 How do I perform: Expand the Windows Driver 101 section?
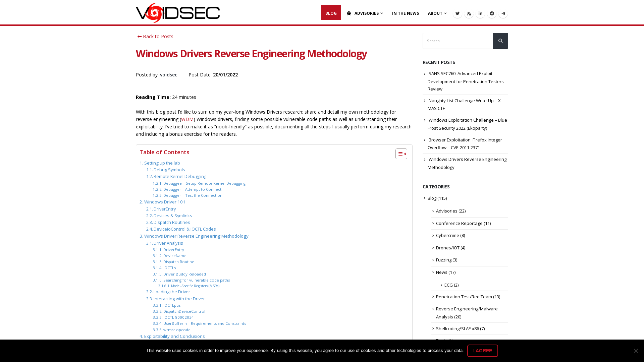coord(162,201)
